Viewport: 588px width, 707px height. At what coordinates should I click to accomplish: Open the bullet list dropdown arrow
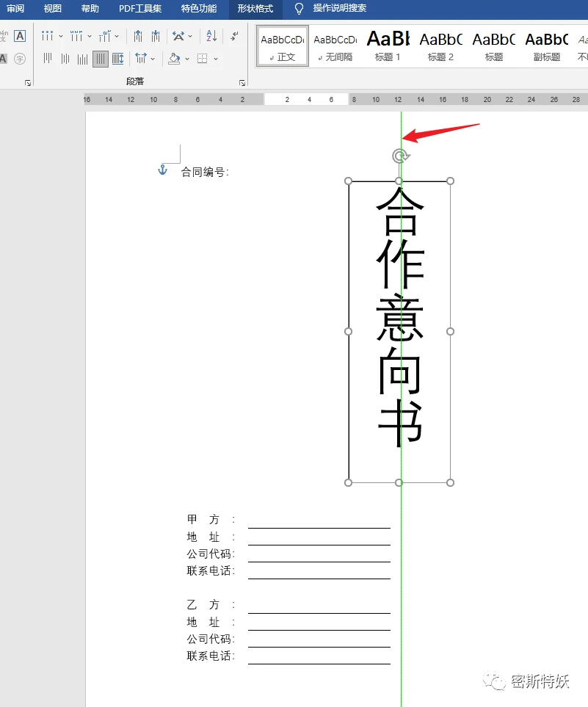tap(59, 35)
